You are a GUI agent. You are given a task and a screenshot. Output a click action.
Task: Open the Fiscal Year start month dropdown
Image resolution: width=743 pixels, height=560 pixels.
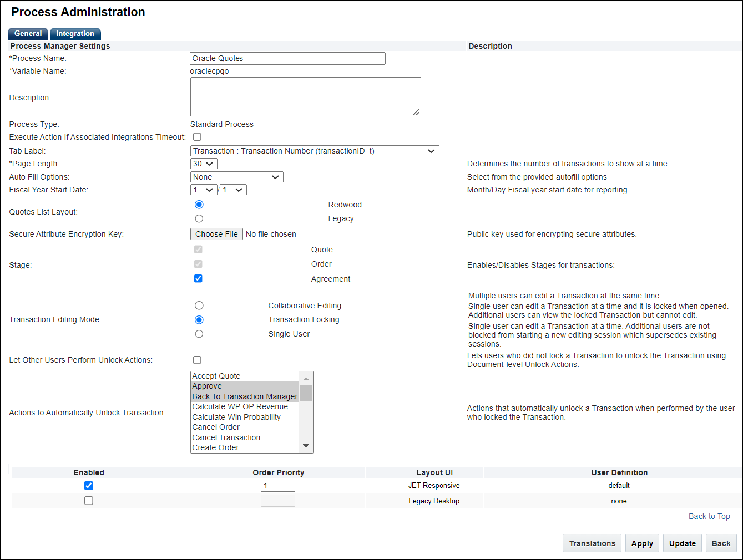(203, 189)
